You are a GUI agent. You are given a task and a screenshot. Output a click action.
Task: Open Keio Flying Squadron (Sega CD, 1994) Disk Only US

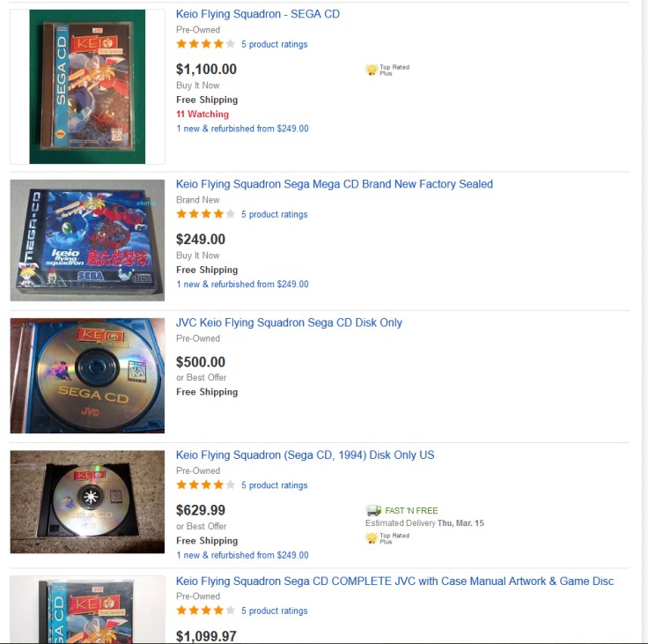[305, 455]
